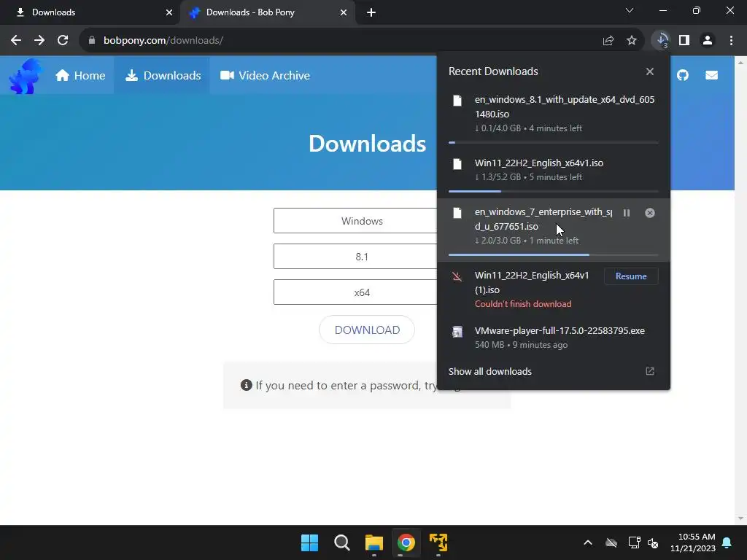
Task: Click the Windows 8.1 download progress bar
Action: click(x=554, y=142)
